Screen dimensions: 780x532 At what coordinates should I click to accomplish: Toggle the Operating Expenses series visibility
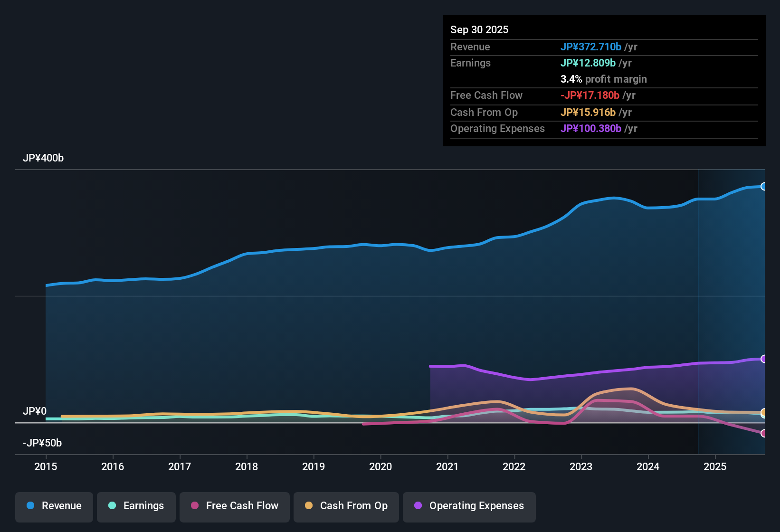(x=469, y=506)
